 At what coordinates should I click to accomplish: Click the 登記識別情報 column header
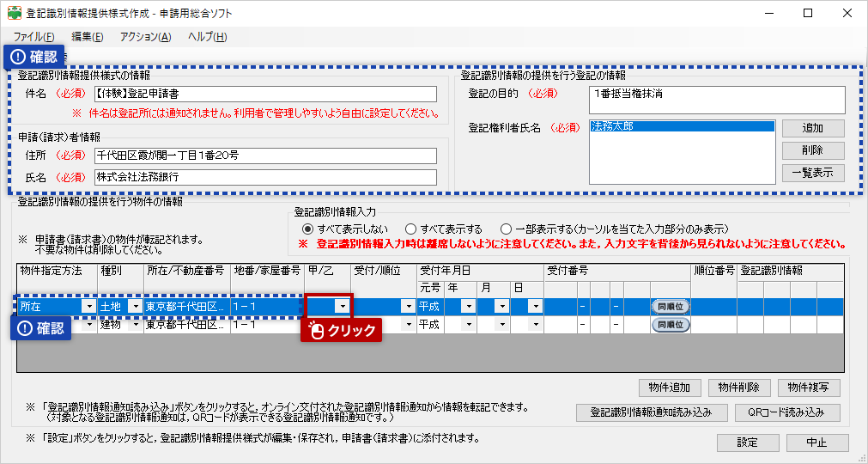point(791,272)
